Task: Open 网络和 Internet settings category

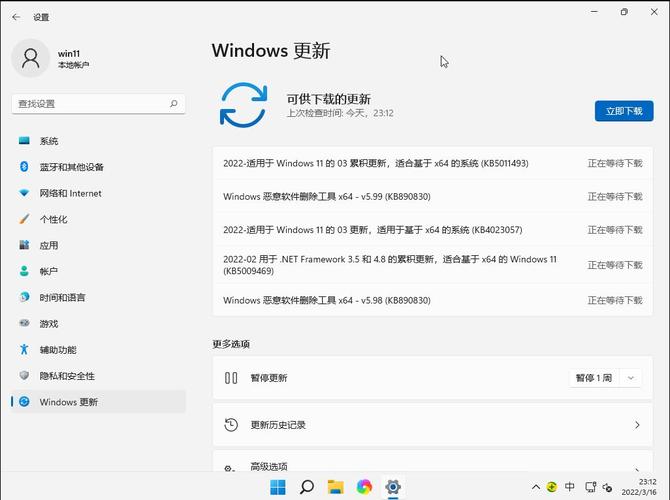Action: (x=98, y=193)
